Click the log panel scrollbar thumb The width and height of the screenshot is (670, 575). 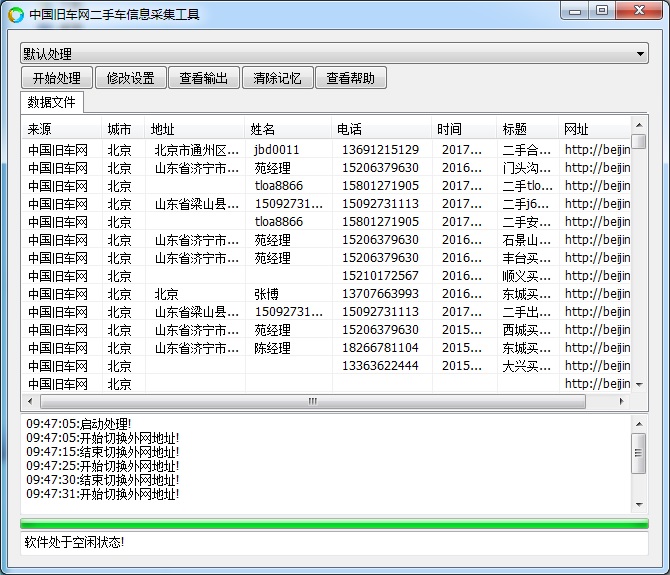click(x=639, y=453)
